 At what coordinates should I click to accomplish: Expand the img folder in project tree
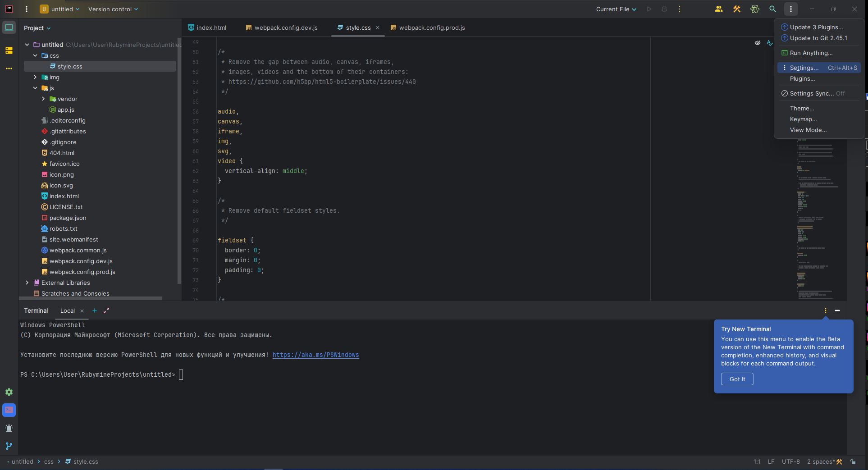pos(35,77)
